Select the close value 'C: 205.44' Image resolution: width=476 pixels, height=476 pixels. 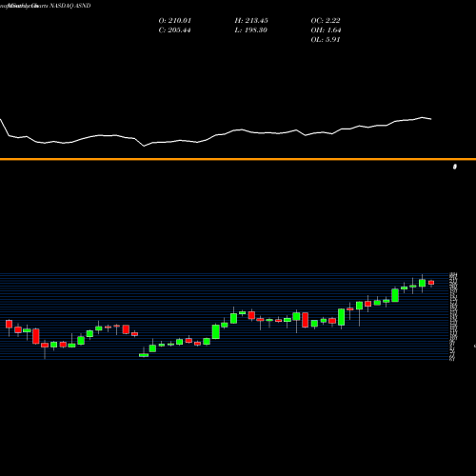point(174,30)
